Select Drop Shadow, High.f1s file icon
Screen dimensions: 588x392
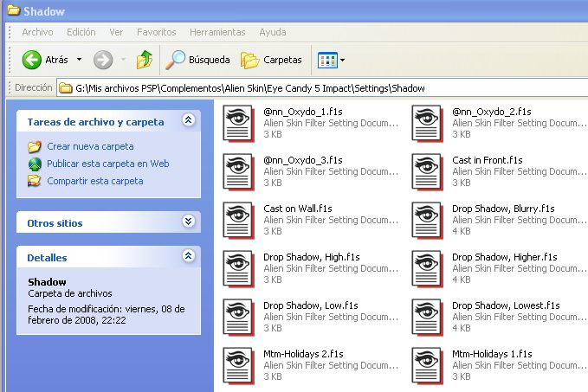point(238,269)
